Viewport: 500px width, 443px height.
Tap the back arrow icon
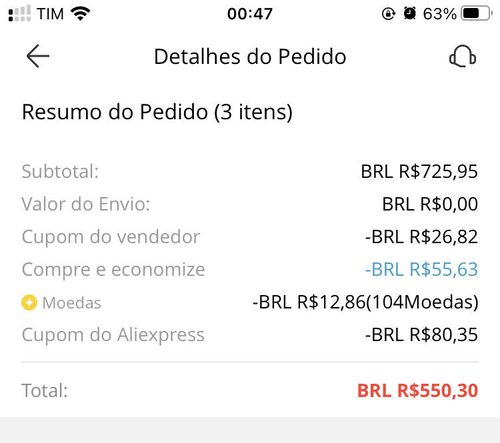coord(38,56)
